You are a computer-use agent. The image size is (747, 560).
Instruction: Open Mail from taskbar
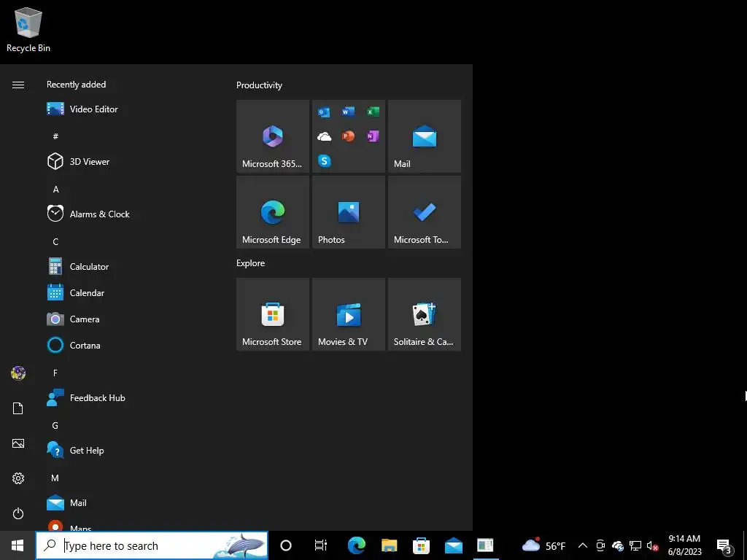point(454,545)
